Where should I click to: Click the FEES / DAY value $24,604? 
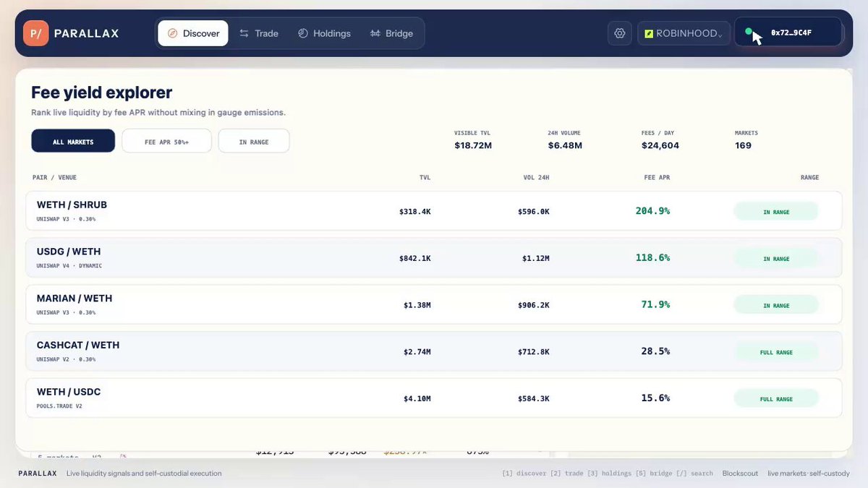[660, 145]
